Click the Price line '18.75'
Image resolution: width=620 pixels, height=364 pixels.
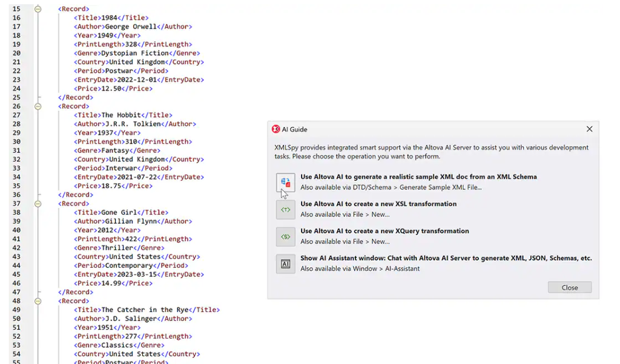[x=113, y=186]
